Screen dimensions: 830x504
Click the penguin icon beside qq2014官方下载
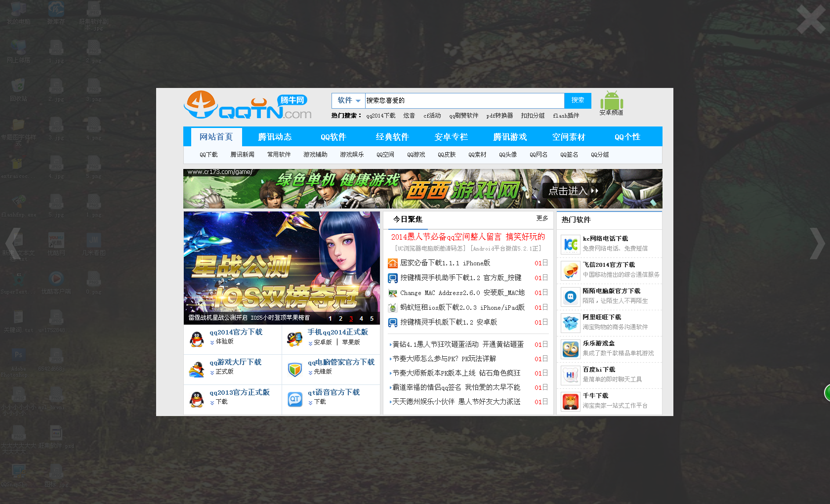pos(197,339)
